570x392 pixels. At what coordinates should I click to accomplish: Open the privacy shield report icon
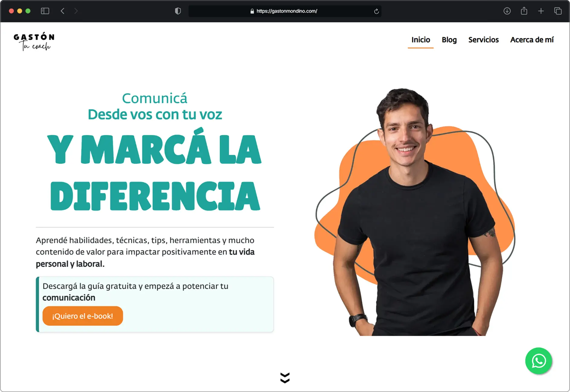point(178,11)
